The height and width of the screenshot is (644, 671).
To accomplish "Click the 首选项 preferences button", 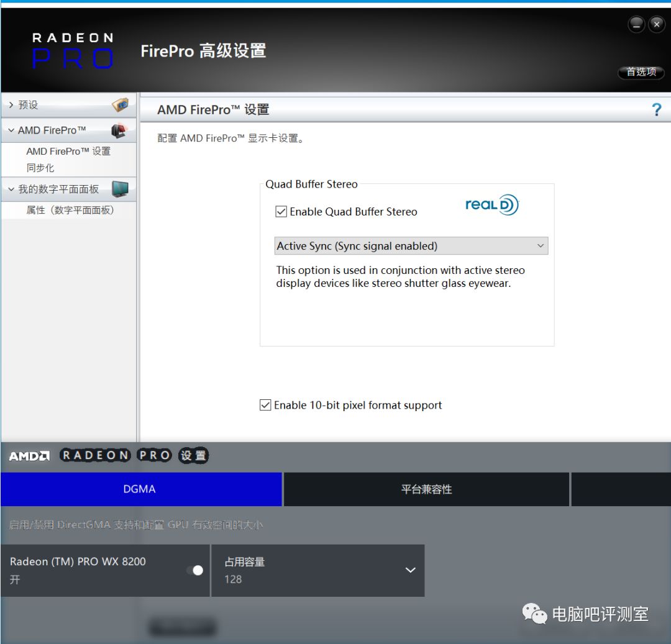I will 641,72.
